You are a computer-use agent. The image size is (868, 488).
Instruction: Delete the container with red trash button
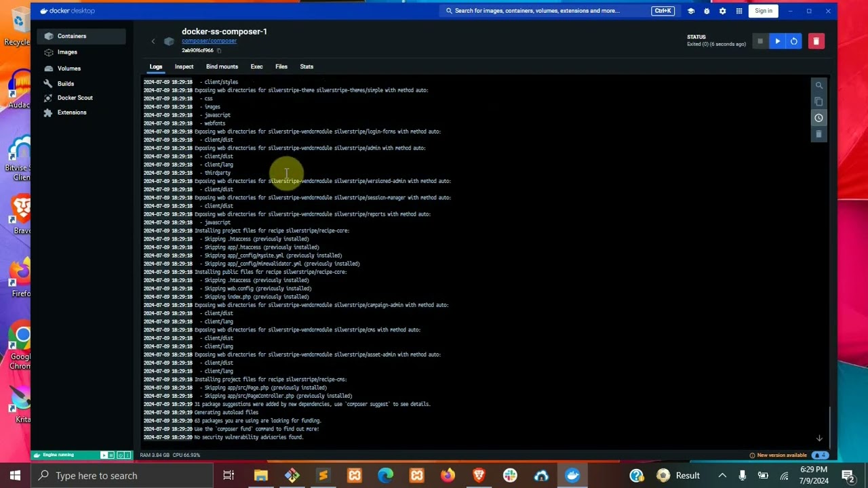(x=816, y=41)
